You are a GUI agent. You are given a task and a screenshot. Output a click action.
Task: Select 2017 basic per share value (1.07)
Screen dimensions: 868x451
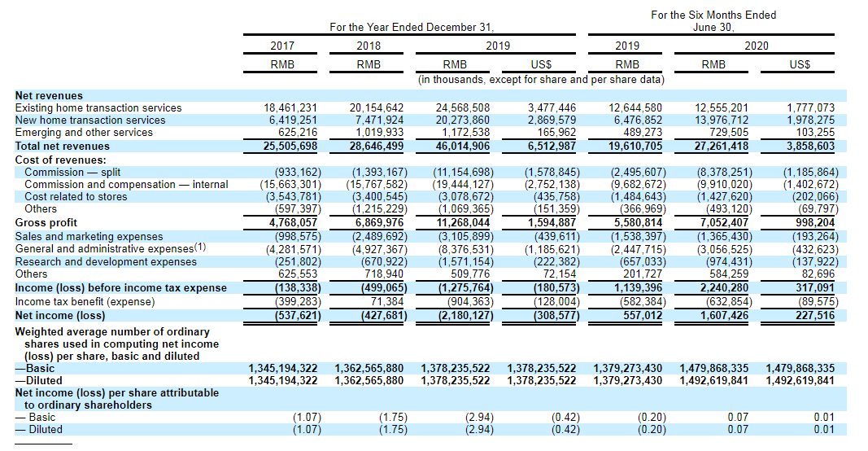coord(307,417)
